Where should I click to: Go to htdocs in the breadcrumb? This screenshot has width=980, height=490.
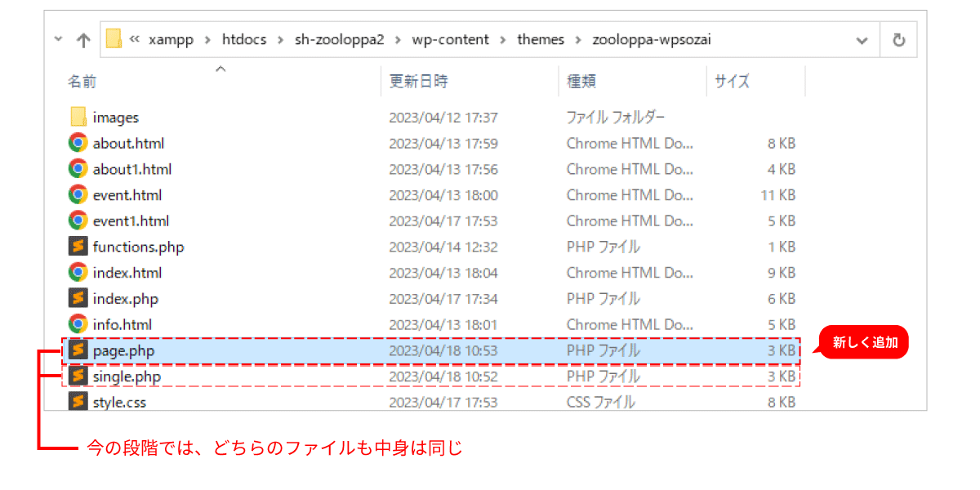244,39
